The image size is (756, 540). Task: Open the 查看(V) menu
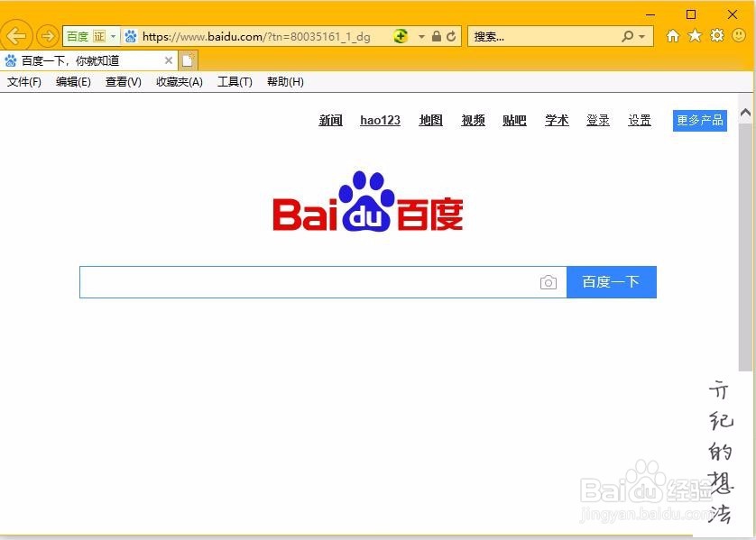click(x=124, y=82)
